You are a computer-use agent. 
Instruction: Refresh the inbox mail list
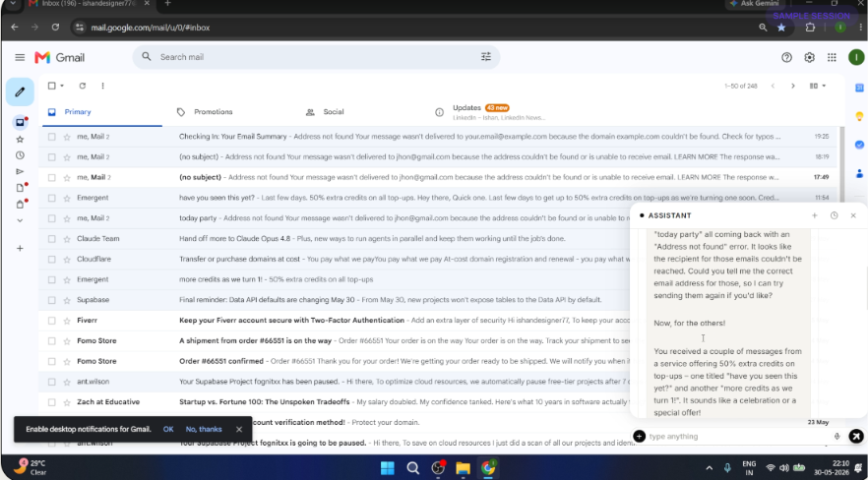pyautogui.click(x=83, y=86)
